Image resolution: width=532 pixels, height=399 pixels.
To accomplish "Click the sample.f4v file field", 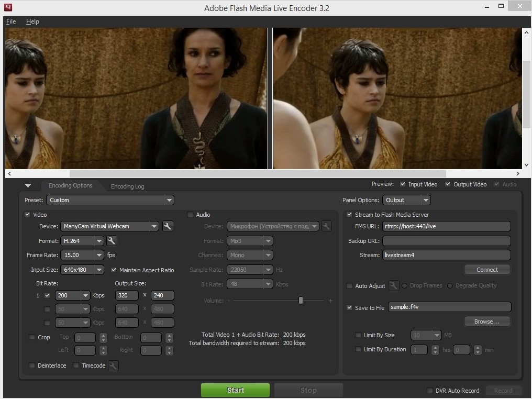I will [450, 307].
